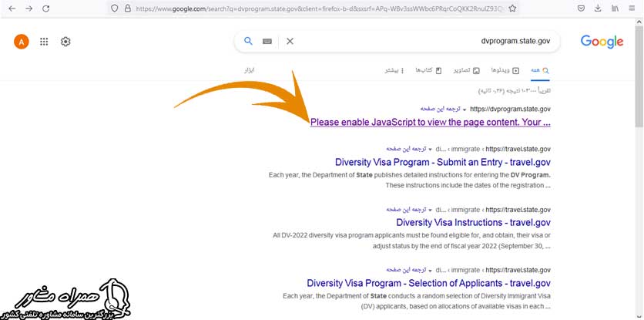
Task: Open Google quick settings gear
Action: (x=65, y=42)
